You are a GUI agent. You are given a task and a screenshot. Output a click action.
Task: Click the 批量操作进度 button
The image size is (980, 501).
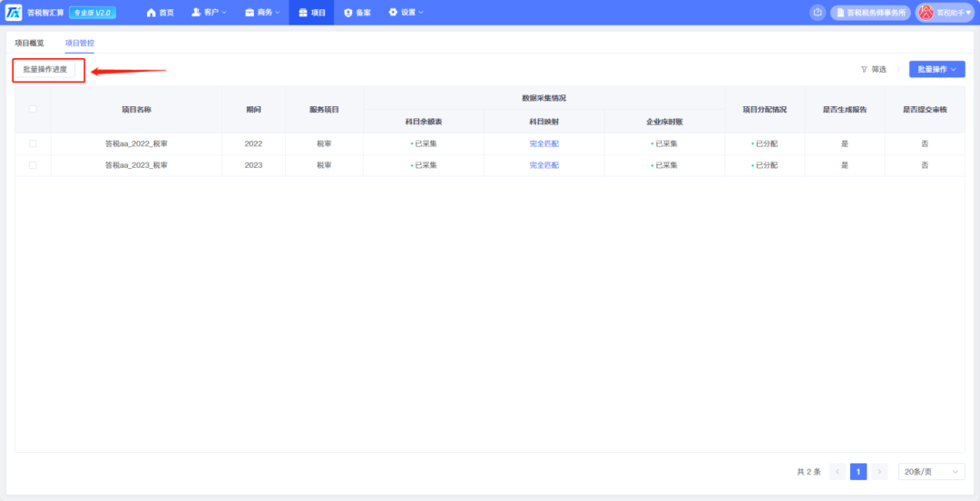coord(45,69)
